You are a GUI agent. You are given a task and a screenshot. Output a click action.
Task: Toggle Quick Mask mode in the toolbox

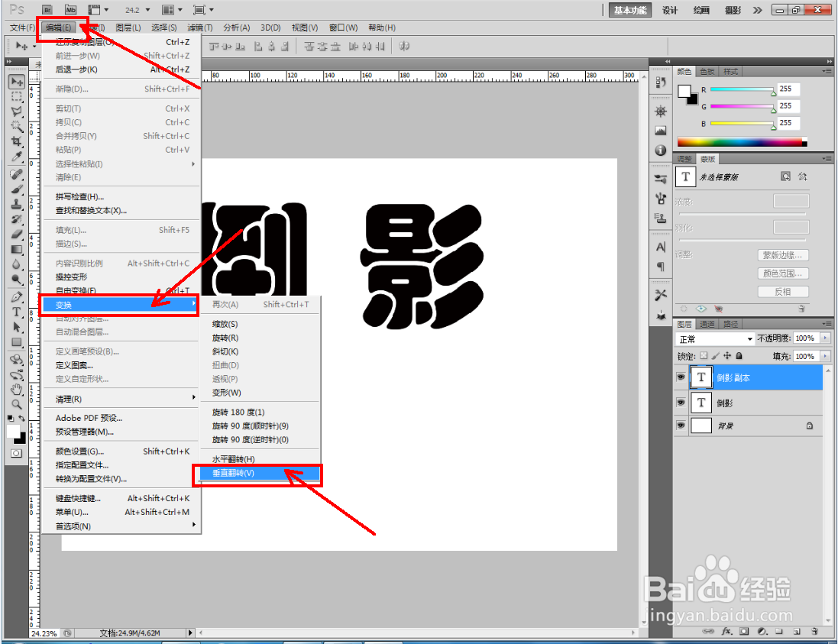pos(17,453)
